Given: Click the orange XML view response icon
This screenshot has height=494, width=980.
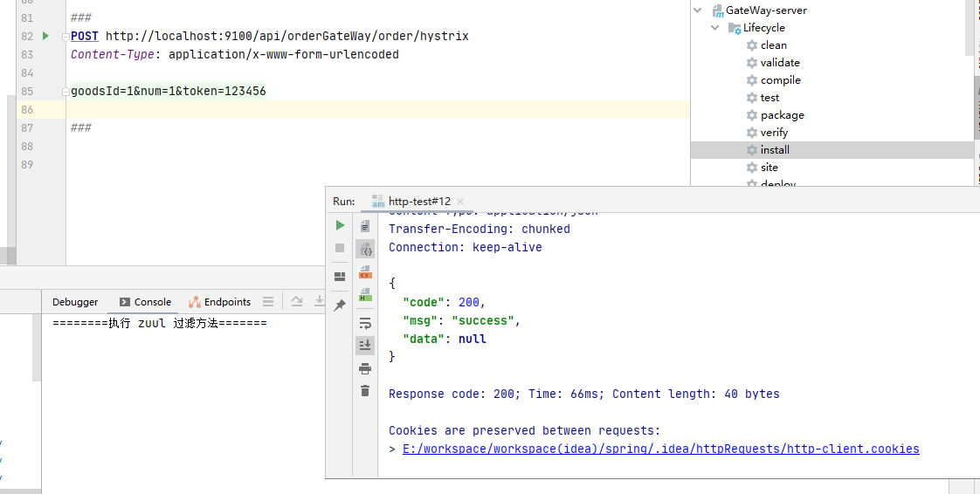Looking at the screenshot, I should coord(365,273).
